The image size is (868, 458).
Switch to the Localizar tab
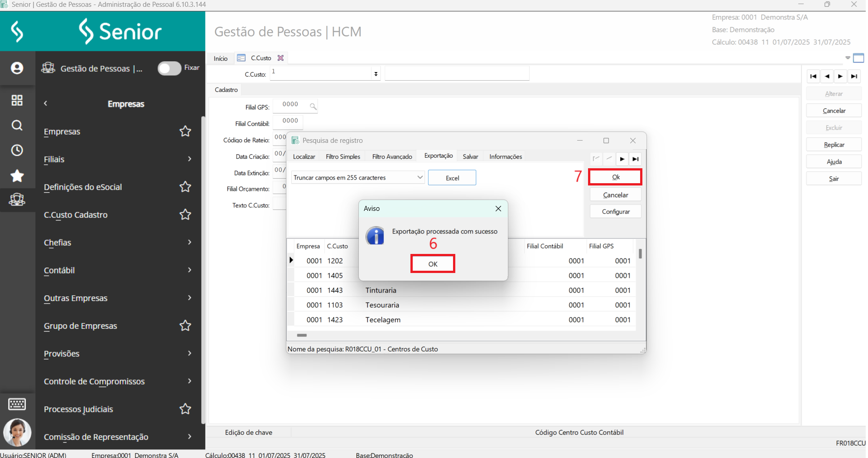click(x=304, y=156)
